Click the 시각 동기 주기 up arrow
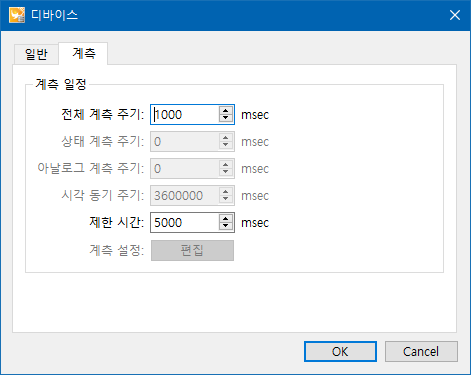Screen dimensions: 471x375 226,192
